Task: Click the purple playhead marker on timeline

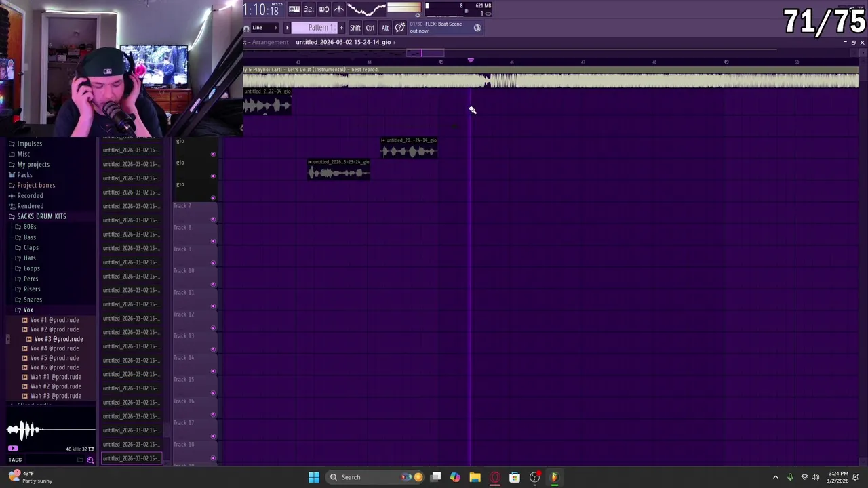Action: (471, 61)
